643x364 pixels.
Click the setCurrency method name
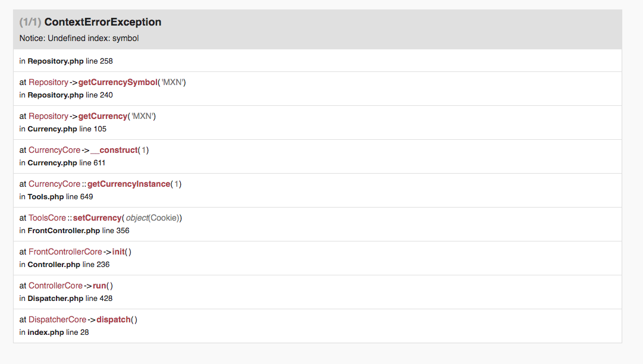point(98,218)
